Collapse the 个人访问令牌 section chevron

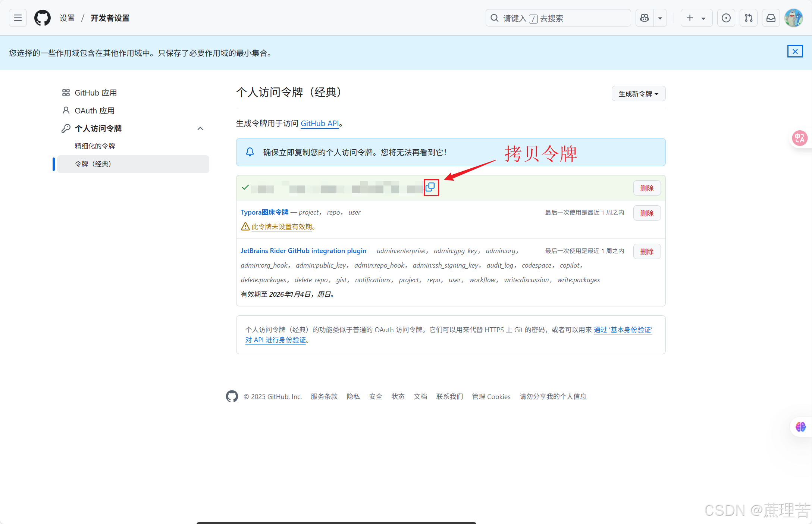click(x=200, y=129)
